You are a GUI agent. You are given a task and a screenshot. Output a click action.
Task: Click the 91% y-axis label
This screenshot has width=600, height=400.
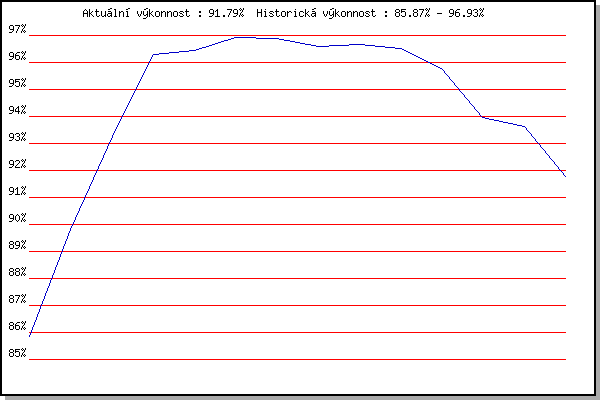pyautogui.click(x=17, y=191)
